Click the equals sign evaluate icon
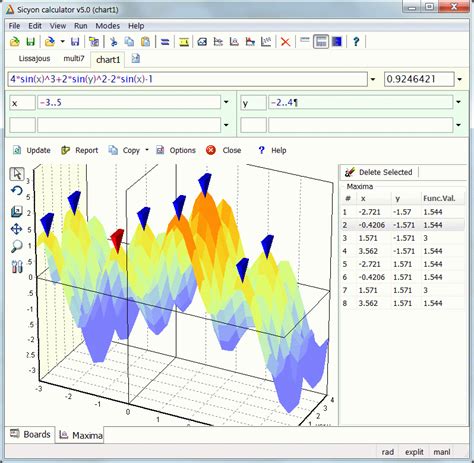The image size is (474, 463). 165,42
